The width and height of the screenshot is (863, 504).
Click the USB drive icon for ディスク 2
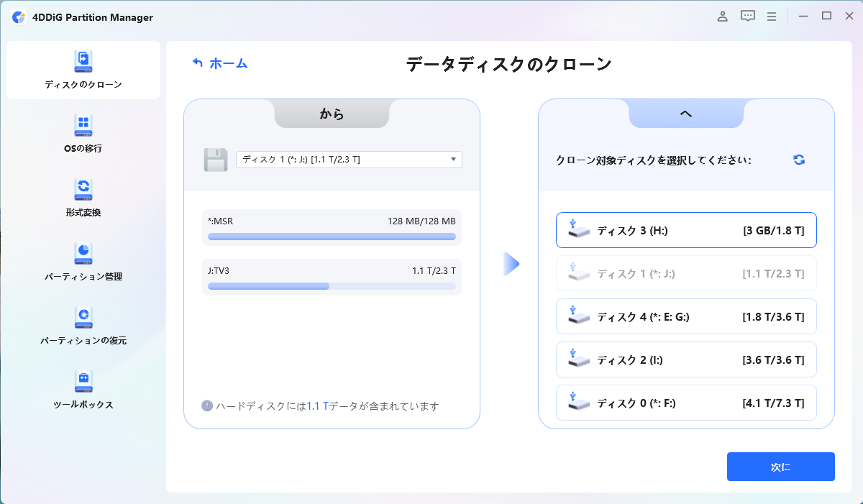pyautogui.click(x=577, y=358)
